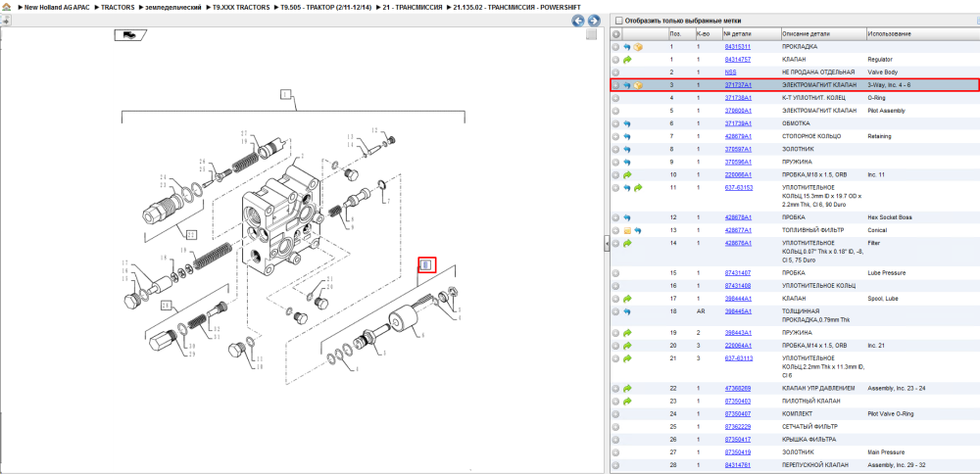Screen dimensions: 980x474
Task: Open 'T9.505 - ТРАКТОР (2/11-12/14)' breadcrumb
Action: tap(323, 7)
